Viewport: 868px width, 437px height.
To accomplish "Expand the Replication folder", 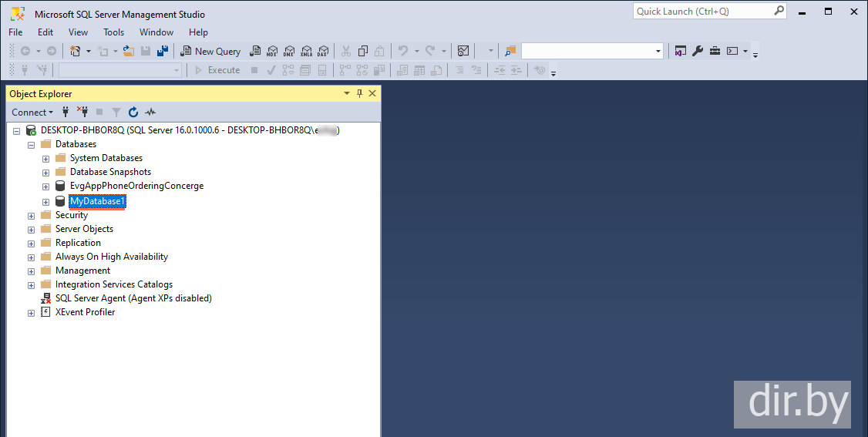I will [x=31, y=244].
